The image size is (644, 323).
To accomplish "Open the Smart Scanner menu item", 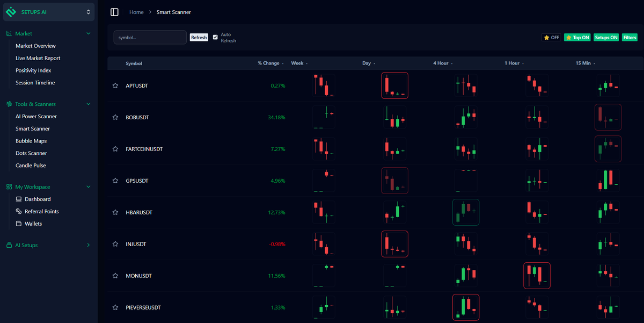I will (31, 128).
